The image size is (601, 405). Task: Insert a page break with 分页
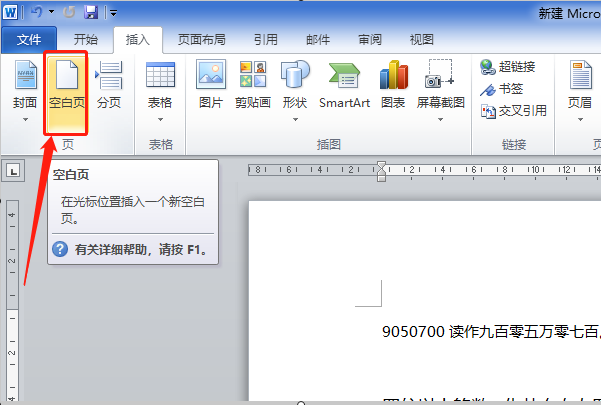(109, 85)
